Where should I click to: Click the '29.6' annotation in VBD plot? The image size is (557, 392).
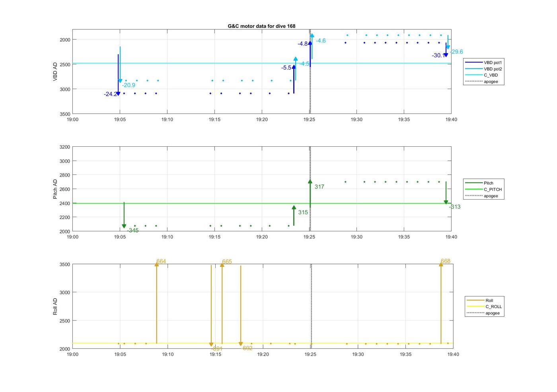click(457, 52)
